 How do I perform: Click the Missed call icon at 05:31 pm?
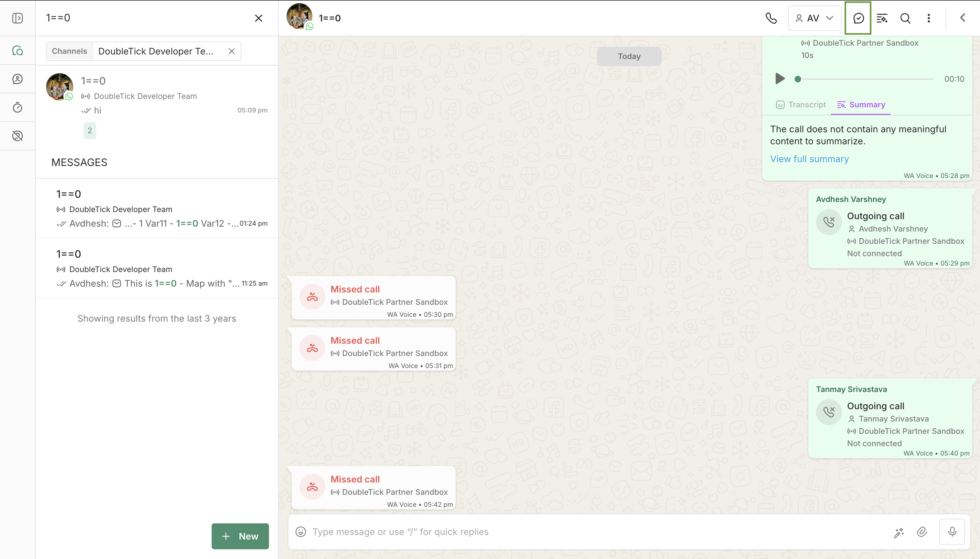click(312, 348)
